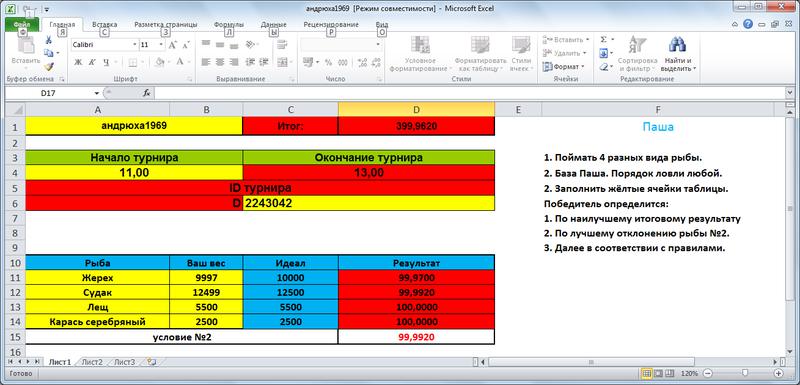Open Excel Help question mark icon
This screenshot has width=800, height=385.
tap(748, 24)
